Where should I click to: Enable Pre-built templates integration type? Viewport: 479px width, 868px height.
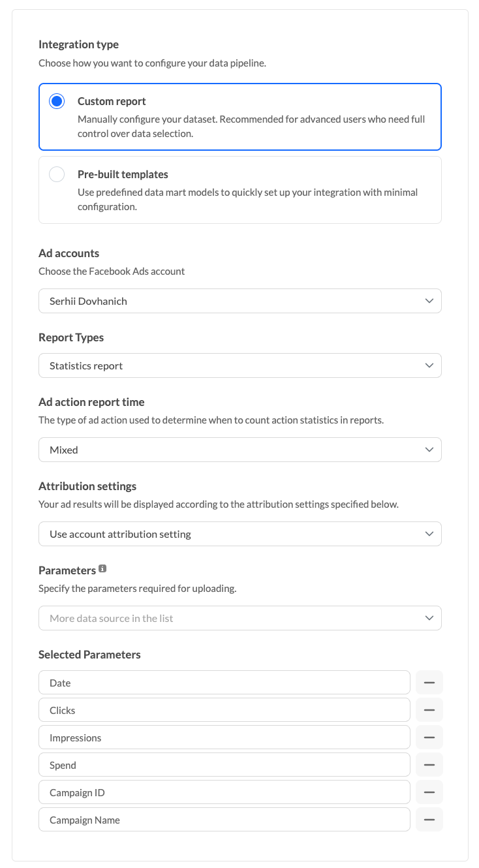pyautogui.click(x=57, y=174)
